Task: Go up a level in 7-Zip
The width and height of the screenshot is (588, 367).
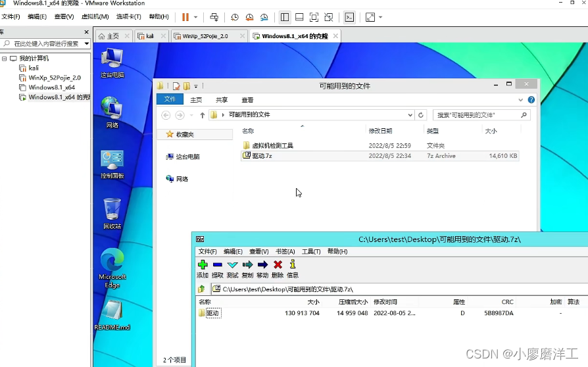Action: tap(201, 289)
